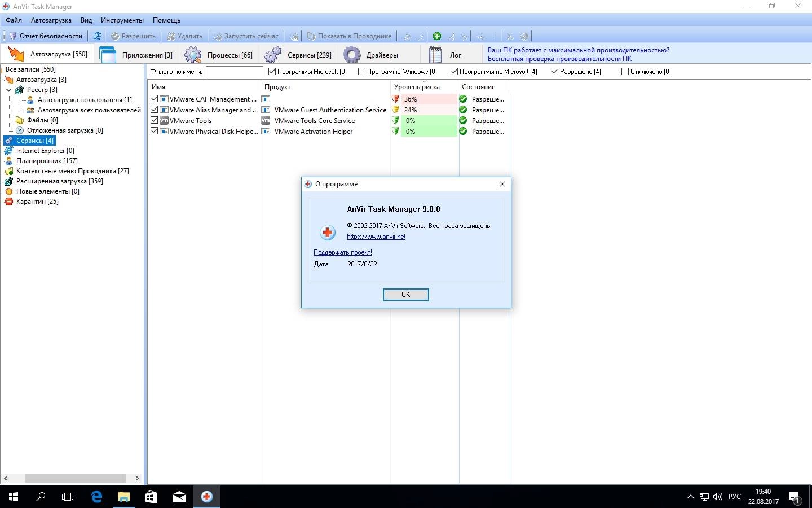The width and height of the screenshot is (812, 508).
Task: Click the risk shield icon of VMware CAF Management row
Action: click(x=395, y=99)
